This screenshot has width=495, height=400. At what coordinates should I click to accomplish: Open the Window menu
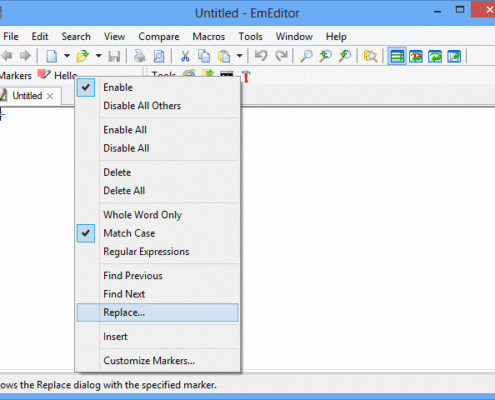(x=294, y=36)
